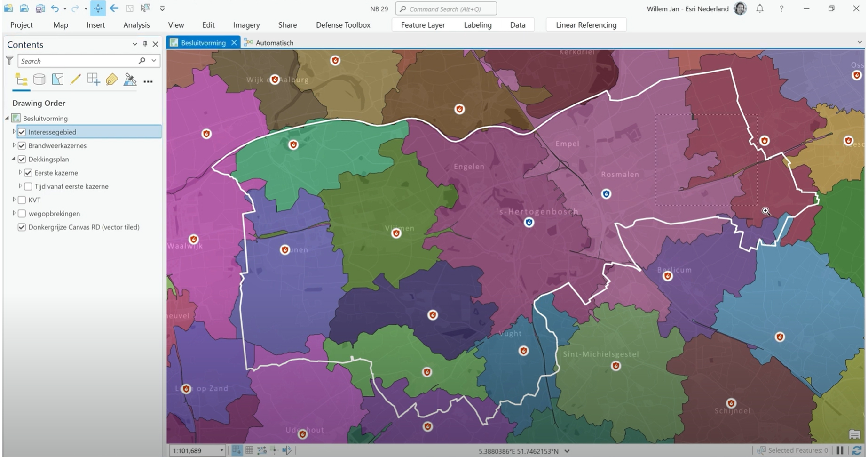This screenshot has height=457, width=868.
Task: Click the List By Drawing Order icon
Action: click(21, 80)
